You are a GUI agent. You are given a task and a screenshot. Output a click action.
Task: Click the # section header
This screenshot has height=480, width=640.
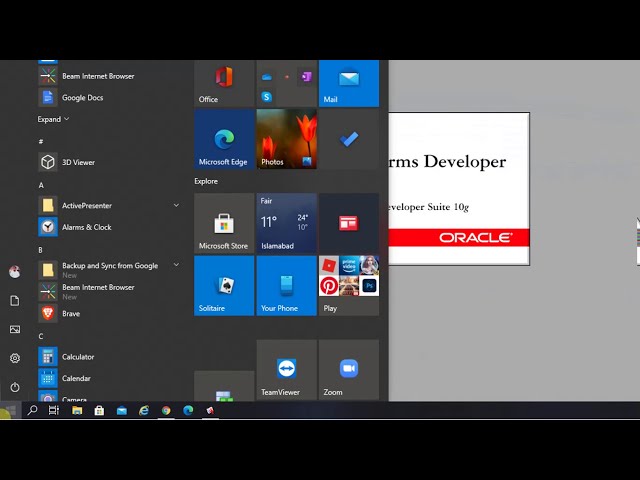[x=41, y=142]
